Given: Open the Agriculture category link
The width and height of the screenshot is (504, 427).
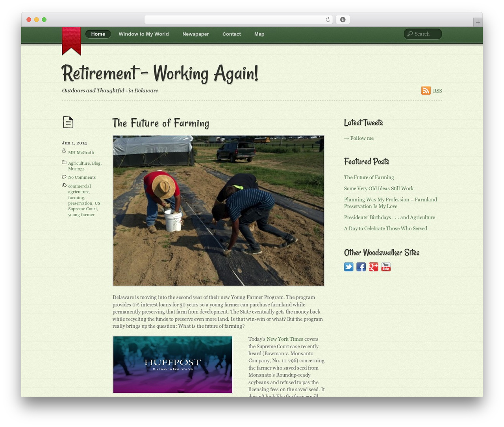Looking at the screenshot, I should (79, 163).
